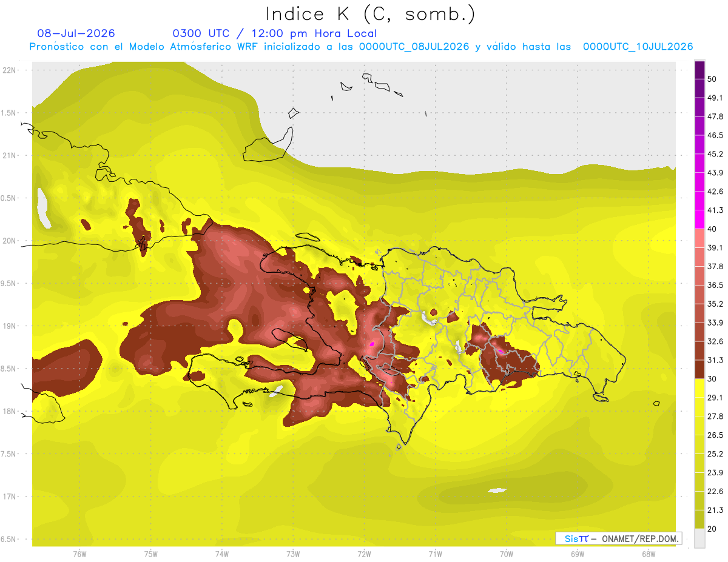728x562 pixels.
Task: Click the color bar label "35.2"
Action: click(x=715, y=304)
